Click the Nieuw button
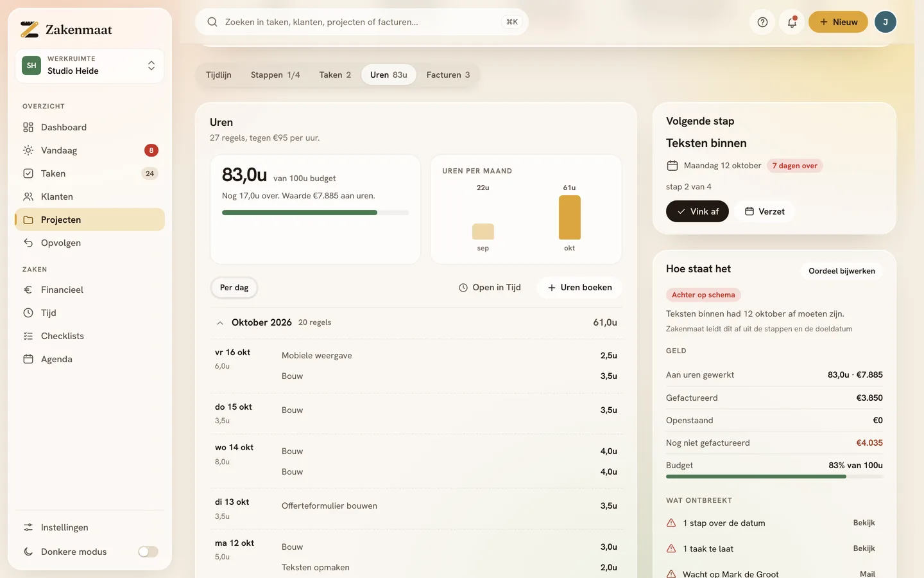The image size is (924, 578). tap(838, 22)
